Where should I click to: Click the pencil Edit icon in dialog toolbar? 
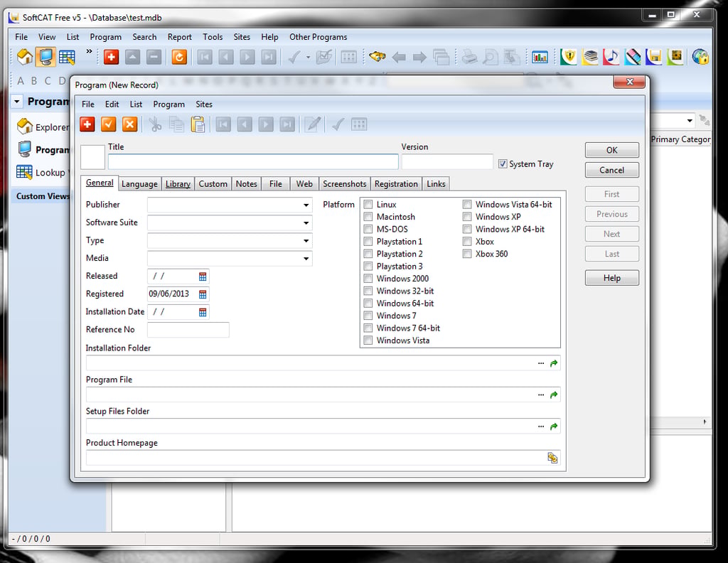[314, 124]
